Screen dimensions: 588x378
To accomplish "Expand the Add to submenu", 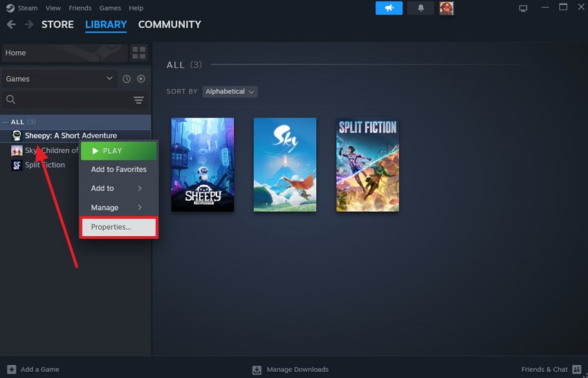I will pos(118,188).
